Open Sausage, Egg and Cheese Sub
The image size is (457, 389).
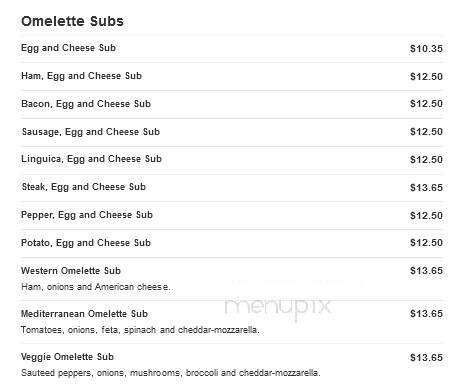click(x=91, y=132)
